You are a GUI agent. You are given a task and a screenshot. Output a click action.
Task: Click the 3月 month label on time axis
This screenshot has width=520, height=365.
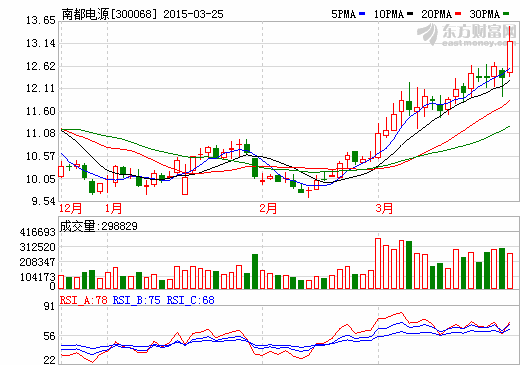click(384, 208)
